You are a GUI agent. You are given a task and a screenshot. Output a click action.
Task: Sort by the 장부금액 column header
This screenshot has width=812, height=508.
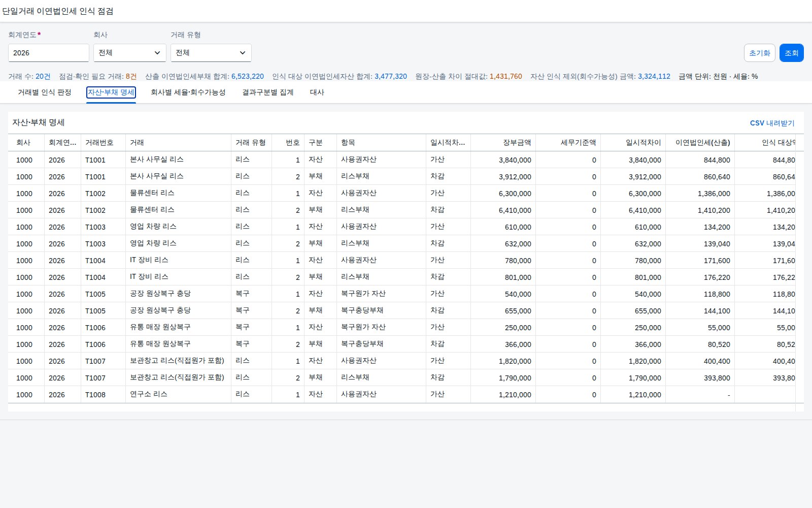pyautogui.click(x=503, y=143)
